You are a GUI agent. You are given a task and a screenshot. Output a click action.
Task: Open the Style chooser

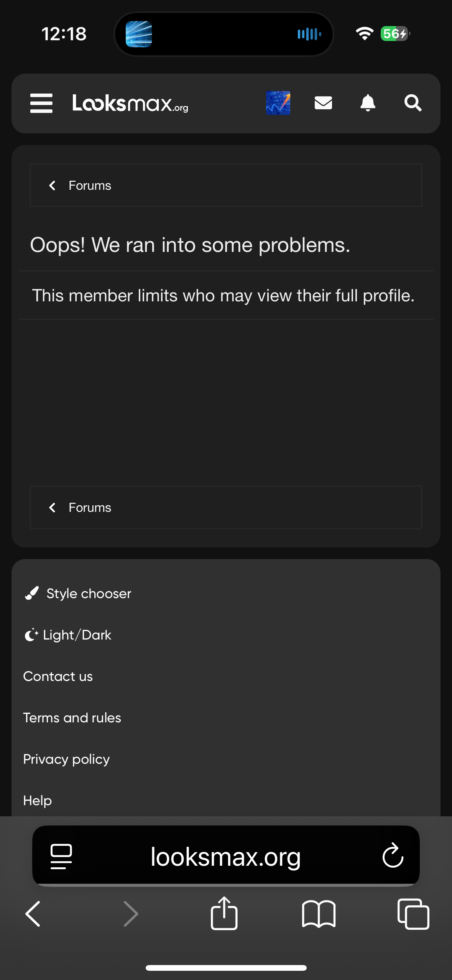[x=78, y=594]
